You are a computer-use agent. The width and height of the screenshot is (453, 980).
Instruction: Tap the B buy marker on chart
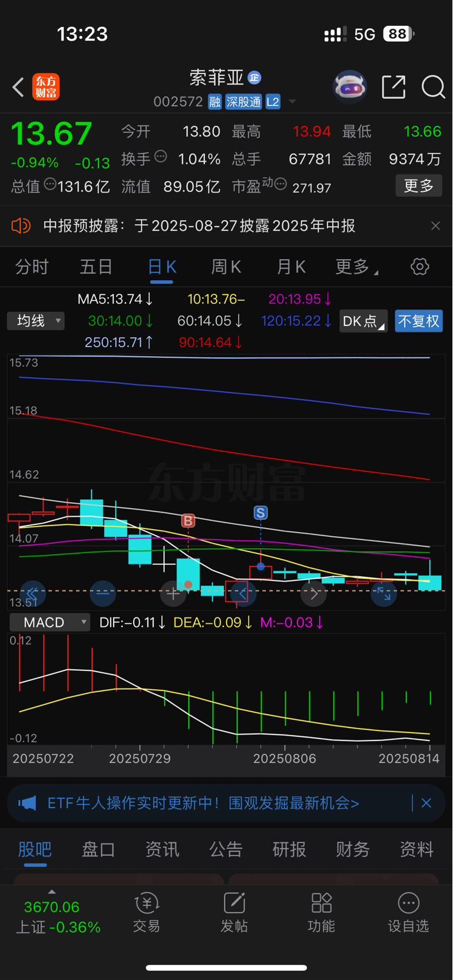188,521
